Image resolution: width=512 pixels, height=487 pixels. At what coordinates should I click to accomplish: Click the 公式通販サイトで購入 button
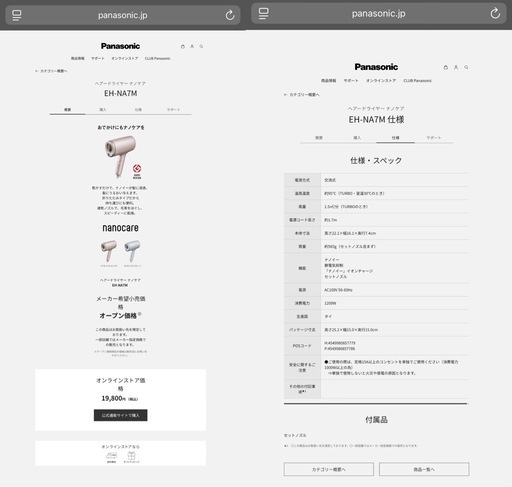(120, 415)
